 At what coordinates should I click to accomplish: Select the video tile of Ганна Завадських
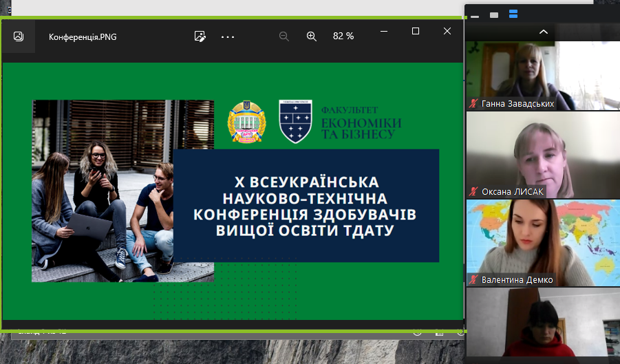pyautogui.click(x=544, y=76)
